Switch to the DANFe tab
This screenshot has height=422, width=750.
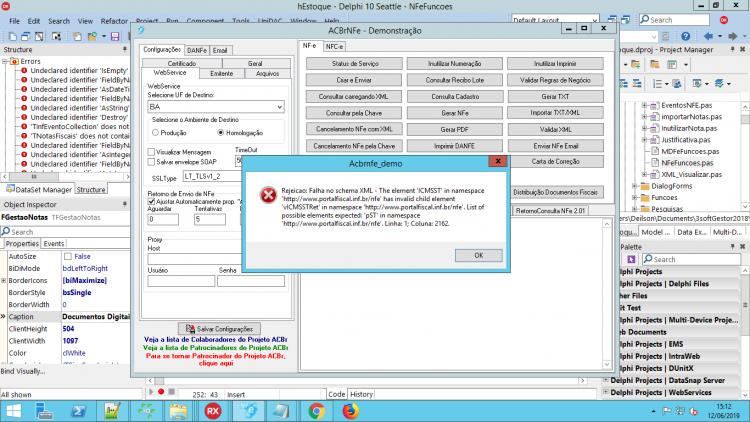click(197, 50)
